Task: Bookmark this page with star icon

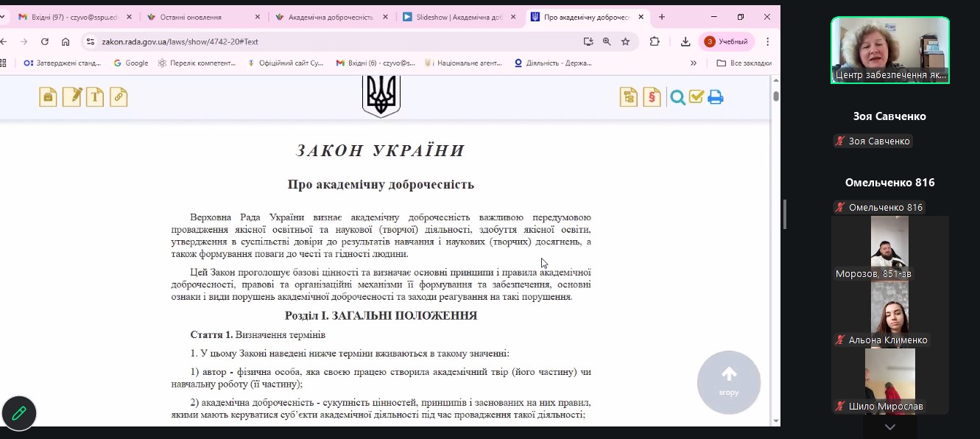Action: tap(626, 42)
